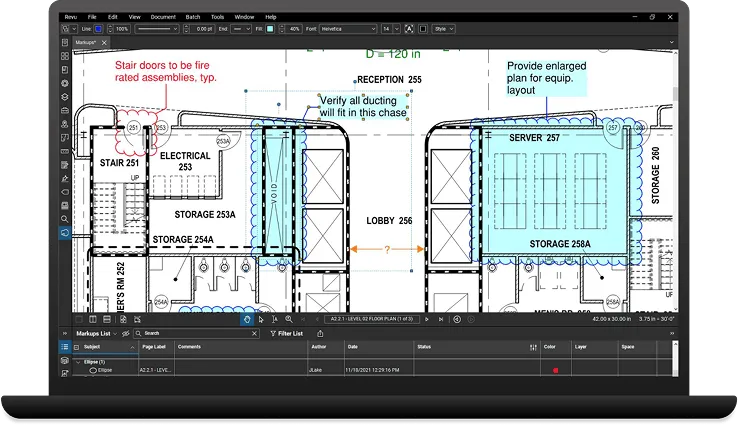Select the highlighted Recents panel icon
The height and width of the screenshot is (426, 738).
pos(65,233)
